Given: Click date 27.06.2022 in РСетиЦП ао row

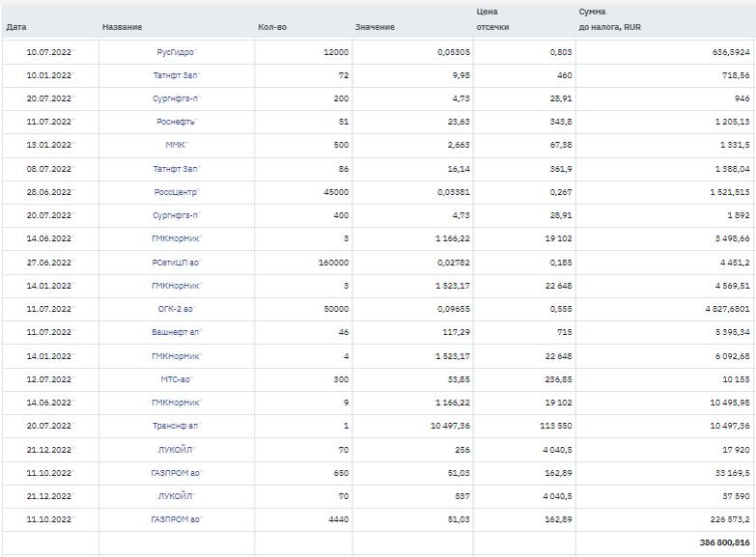Looking at the screenshot, I should coord(48,263).
